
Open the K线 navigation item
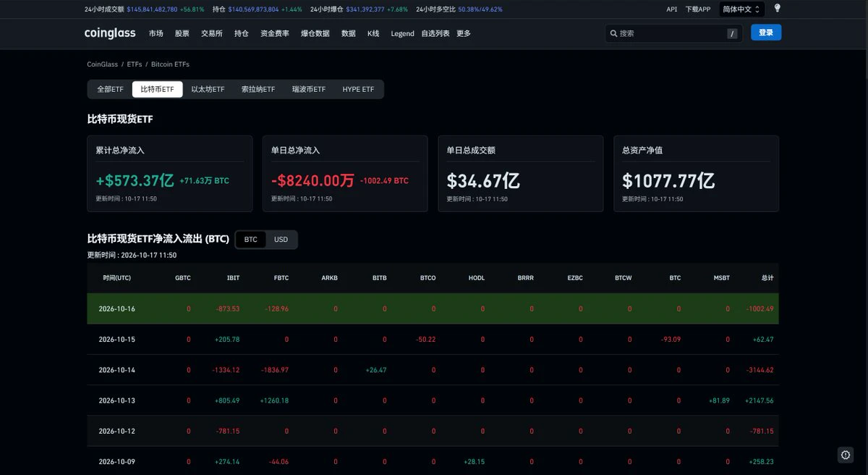[373, 33]
